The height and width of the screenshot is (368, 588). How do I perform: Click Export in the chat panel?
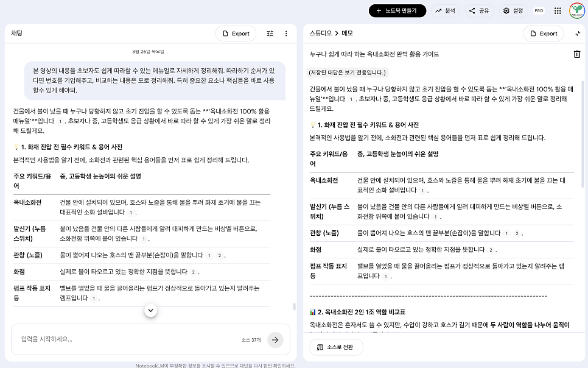[236, 34]
